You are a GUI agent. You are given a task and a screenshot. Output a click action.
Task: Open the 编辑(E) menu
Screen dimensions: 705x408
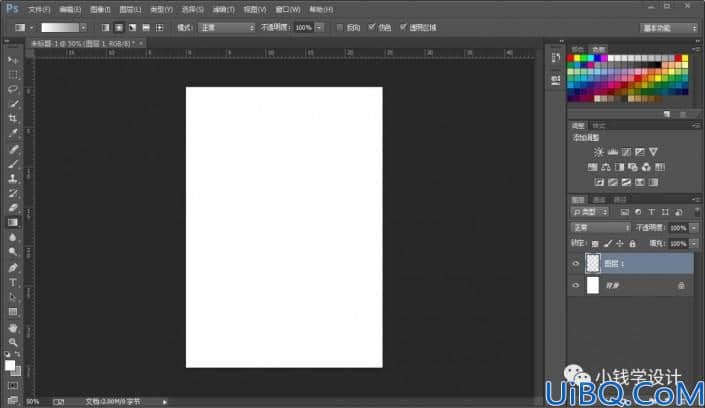[x=70, y=9]
